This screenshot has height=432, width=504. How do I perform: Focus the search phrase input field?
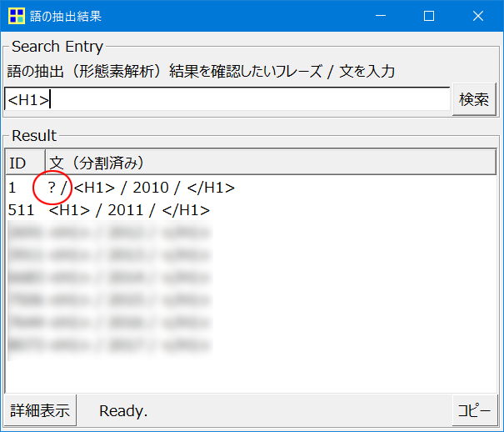(227, 99)
